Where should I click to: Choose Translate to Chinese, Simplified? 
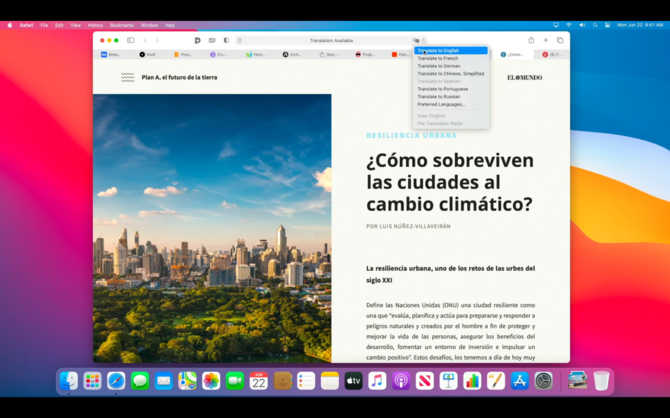(x=451, y=74)
